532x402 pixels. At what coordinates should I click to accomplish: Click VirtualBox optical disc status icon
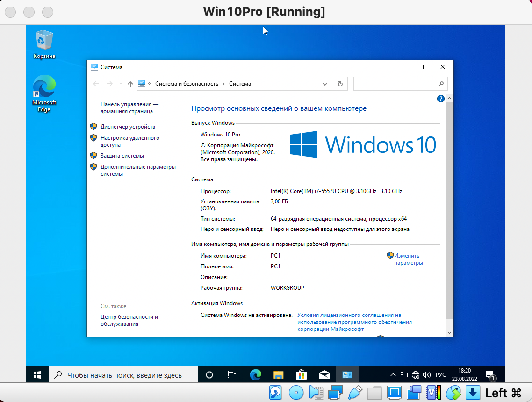pyautogui.click(x=296, y=393)
